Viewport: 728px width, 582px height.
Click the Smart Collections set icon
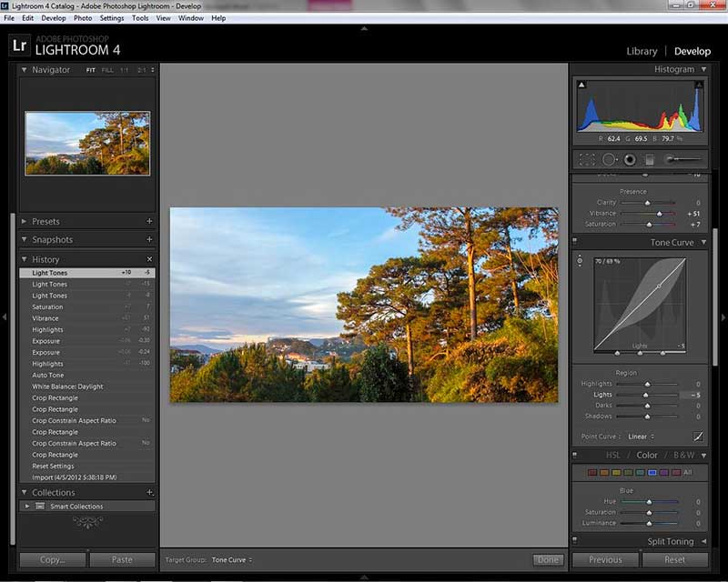click(x=40, y=507)
